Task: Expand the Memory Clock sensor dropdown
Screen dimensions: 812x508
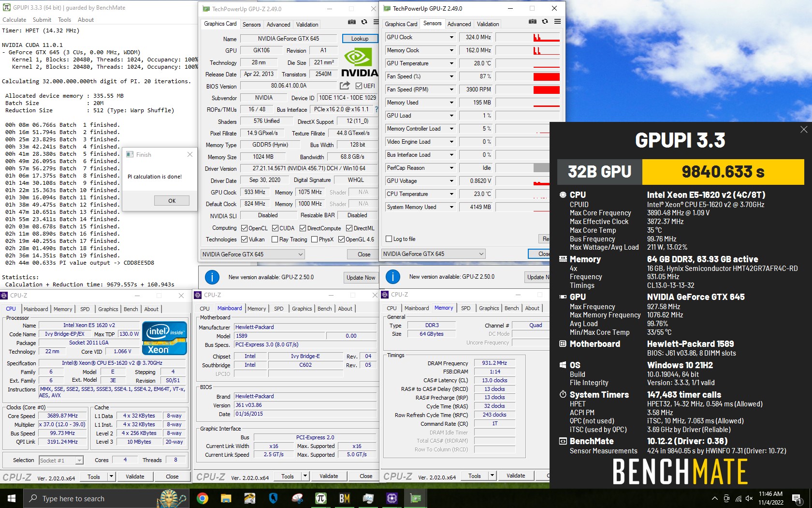Action: [451, 50]
